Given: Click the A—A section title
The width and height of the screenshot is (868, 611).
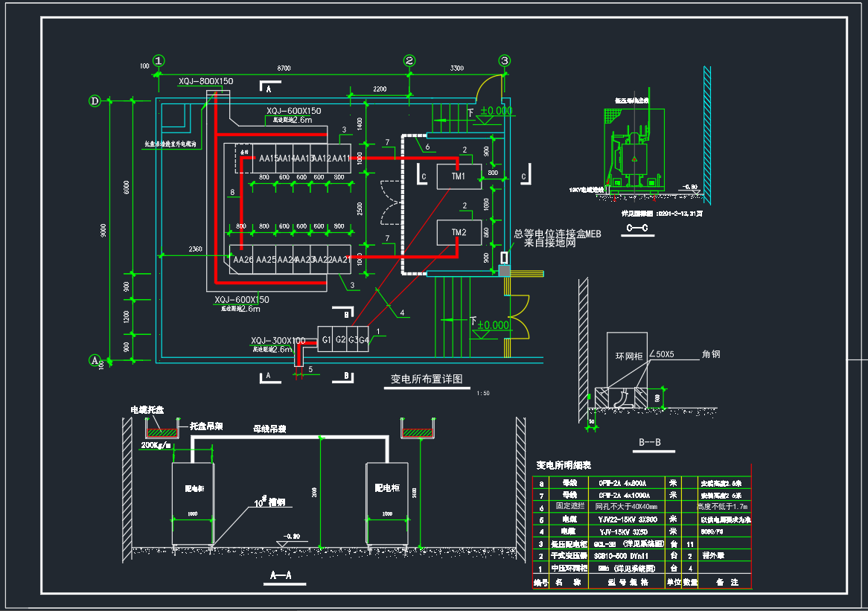Looking at the screenshot, I should (280, 575).
